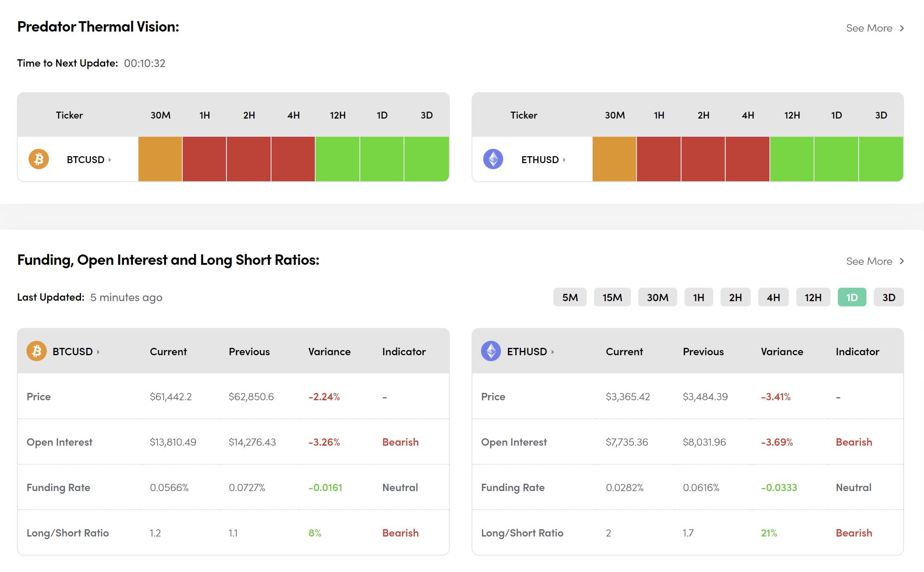The image size is (924, 572).
Task: Choose the 3D timeframe button
Action: click(888, 297)
